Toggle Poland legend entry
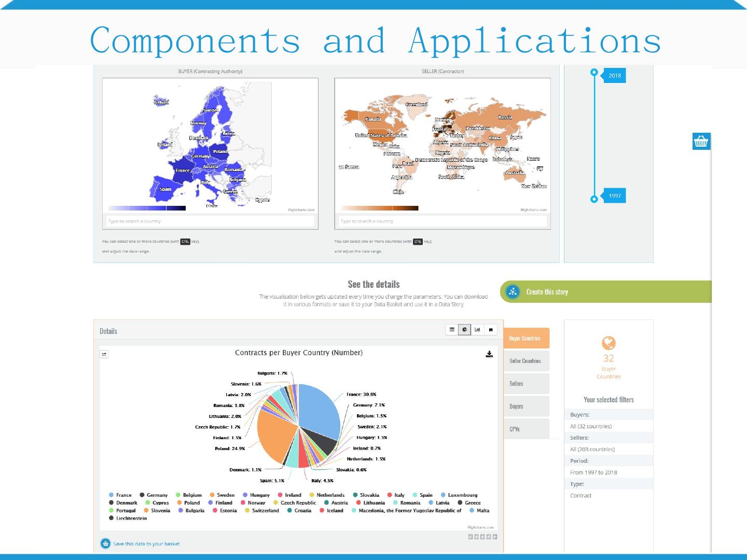Image resolution: width=747 pixels, height=560 pixels. [x=188, y=503]
